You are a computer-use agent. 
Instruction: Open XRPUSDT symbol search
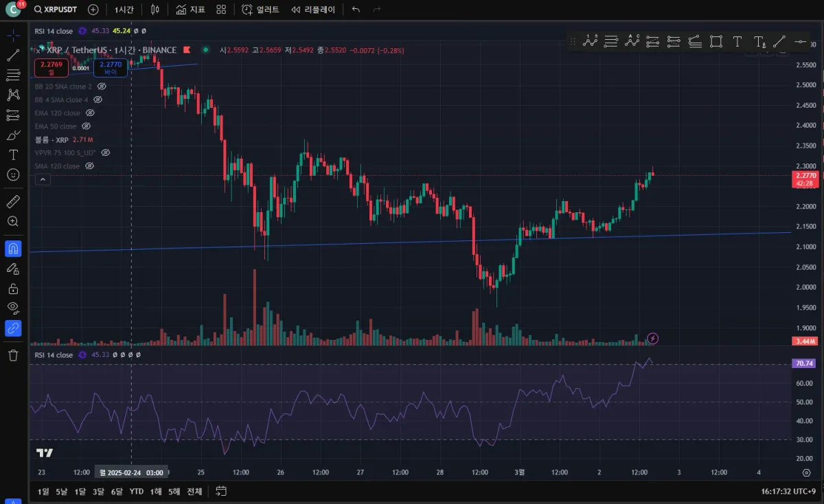click(56, 10)
